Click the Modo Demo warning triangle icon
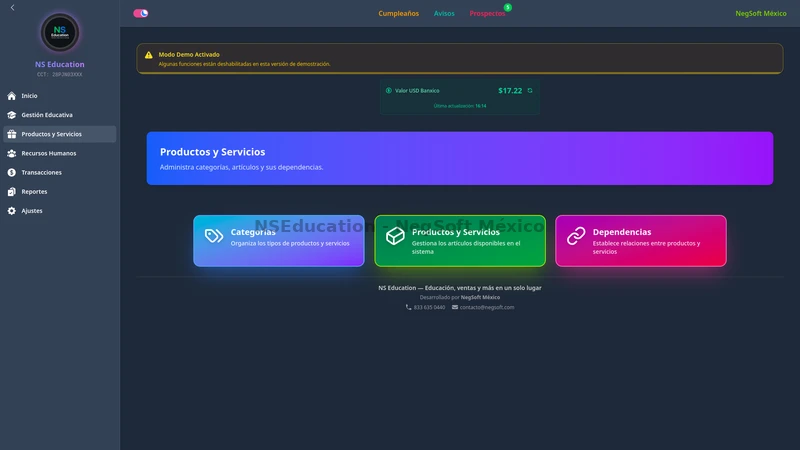 coord(148,55)
